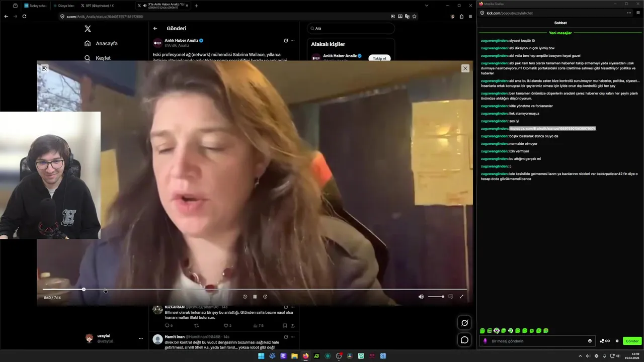644x362 pixels.
Task: Open File Explorer from taskbar
Action: tap(294, 356)
